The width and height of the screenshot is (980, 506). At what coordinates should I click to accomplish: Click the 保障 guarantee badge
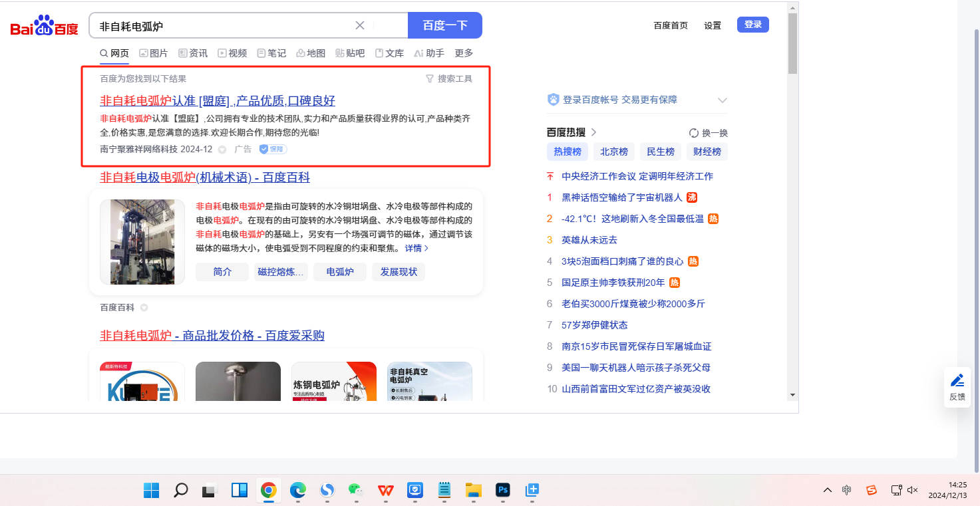click(273, 150)
